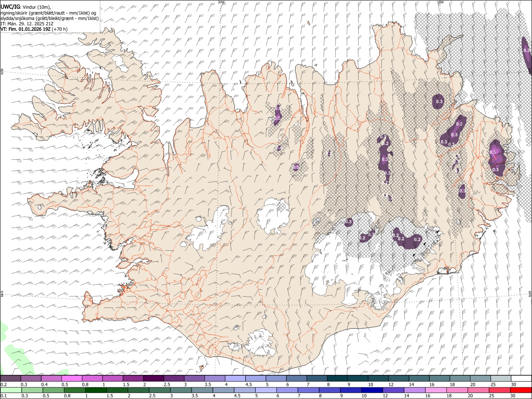
Task: Click the white 30 swatch in the upper legend
Action: (521, 378)
